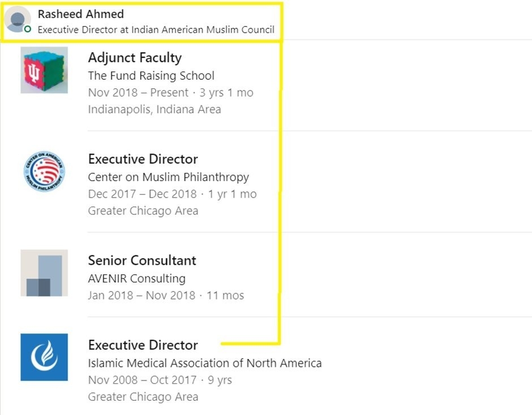Viewport: 532px width, 415px height.
Task: Click the green online status indicator
Action: pos(28,29)
